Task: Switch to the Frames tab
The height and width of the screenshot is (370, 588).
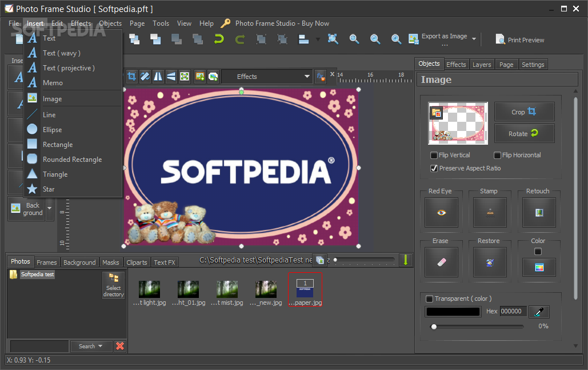Action: coord(46,262)
